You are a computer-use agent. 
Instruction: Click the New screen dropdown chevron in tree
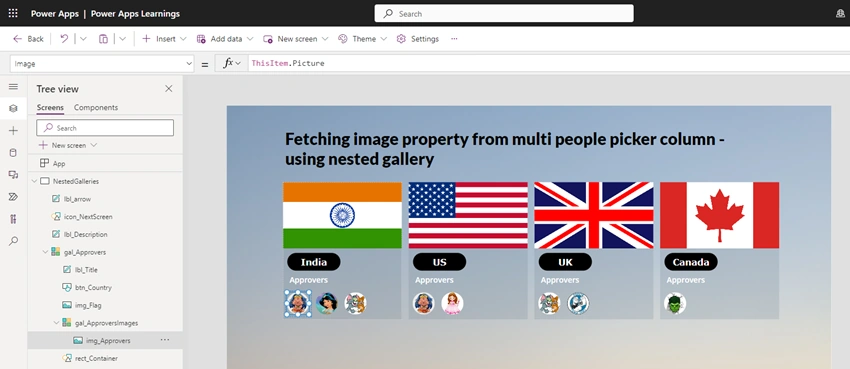(x=94, y=145)
